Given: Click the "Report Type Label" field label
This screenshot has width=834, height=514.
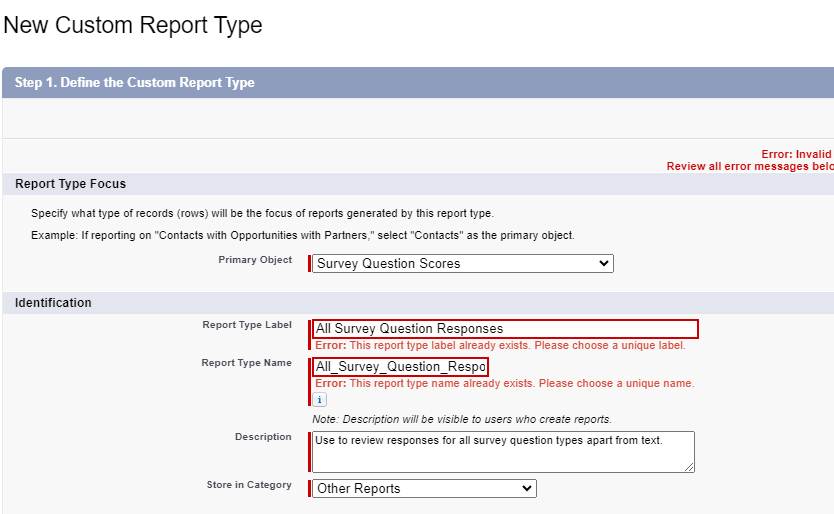Looking at the screenshot, I should pyautogui.click(x=247, y=325).
